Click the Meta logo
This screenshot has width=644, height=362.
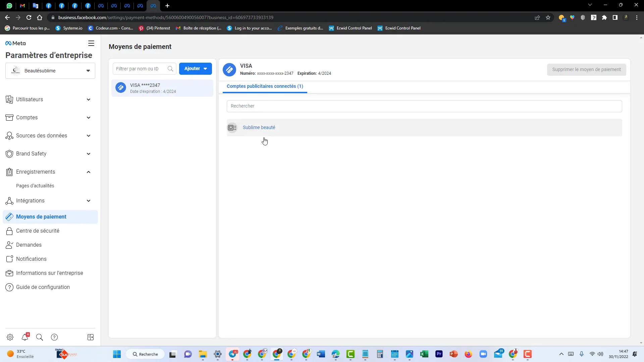[x=15, y=43]
